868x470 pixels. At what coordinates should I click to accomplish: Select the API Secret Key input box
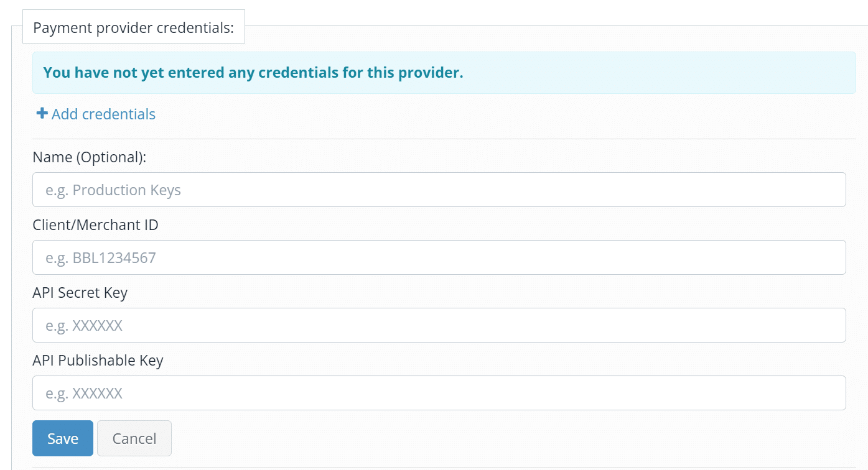pos(439,325)
